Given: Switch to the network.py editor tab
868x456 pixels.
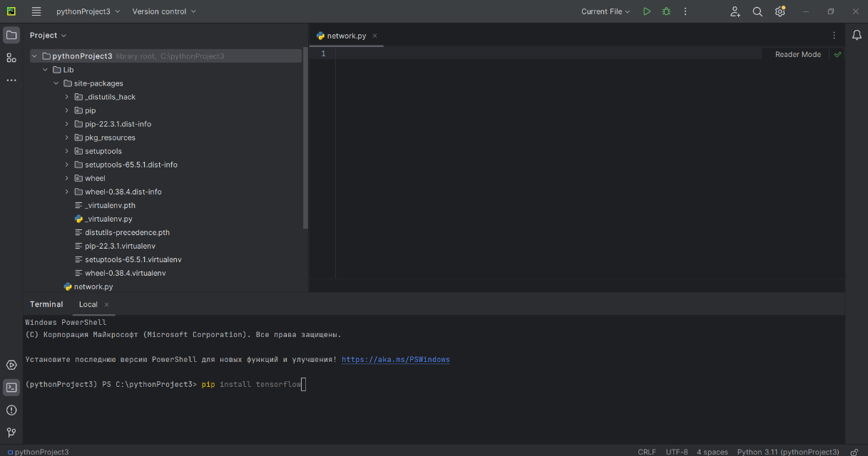Looking at the screenshot, I should (x=346, y=36).
